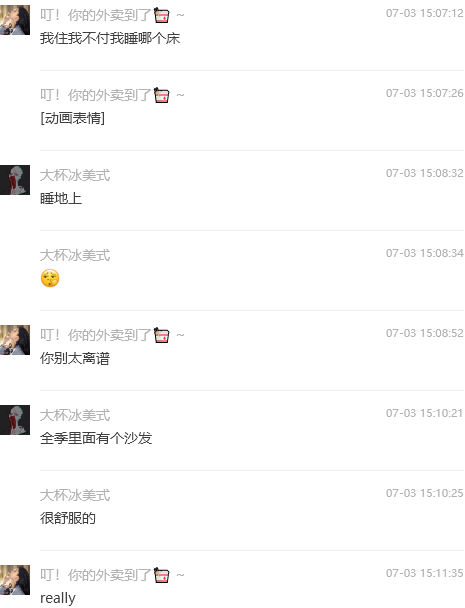Click the avatar beside 你别太离谱
465x608 pixels.
coord(15,340)
